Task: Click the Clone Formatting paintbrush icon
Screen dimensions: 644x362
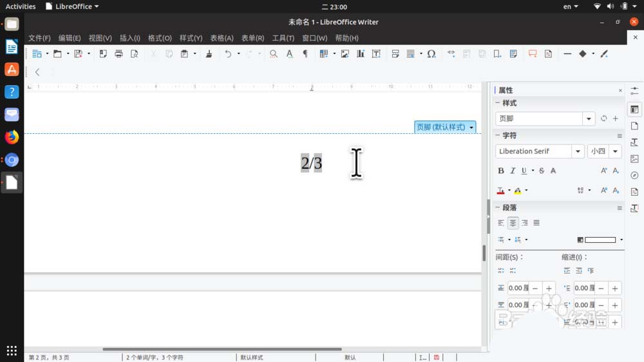Action: pyautogui.click(x=209, y=54)
